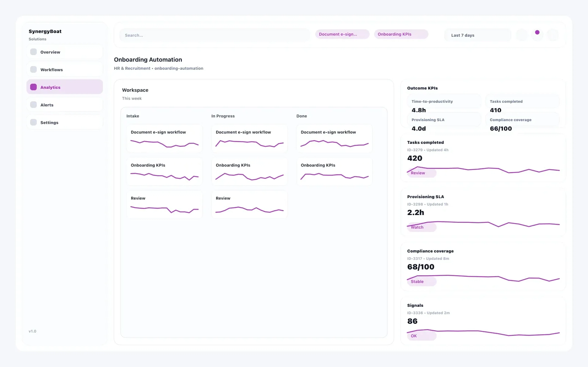Remove the Document e-sign filter chip
The image size is (588, 367).
click(342, 34)
